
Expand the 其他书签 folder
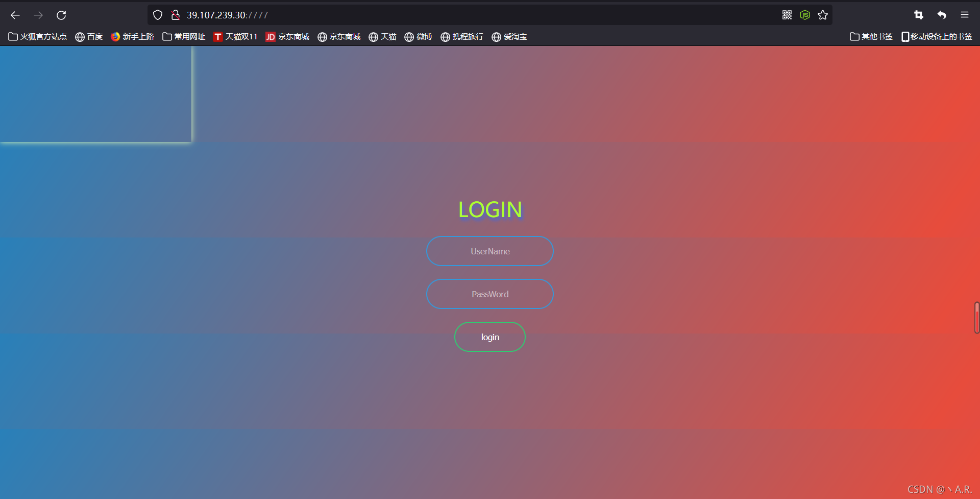pos(871,37)
